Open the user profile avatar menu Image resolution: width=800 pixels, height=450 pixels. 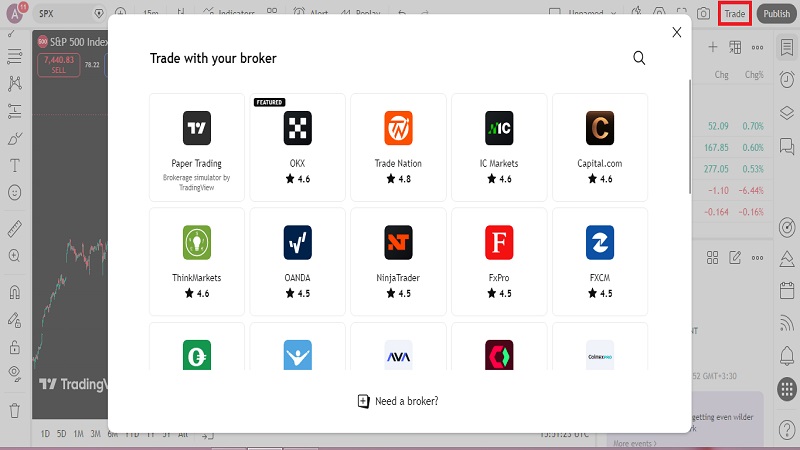(x=15, y=14)
